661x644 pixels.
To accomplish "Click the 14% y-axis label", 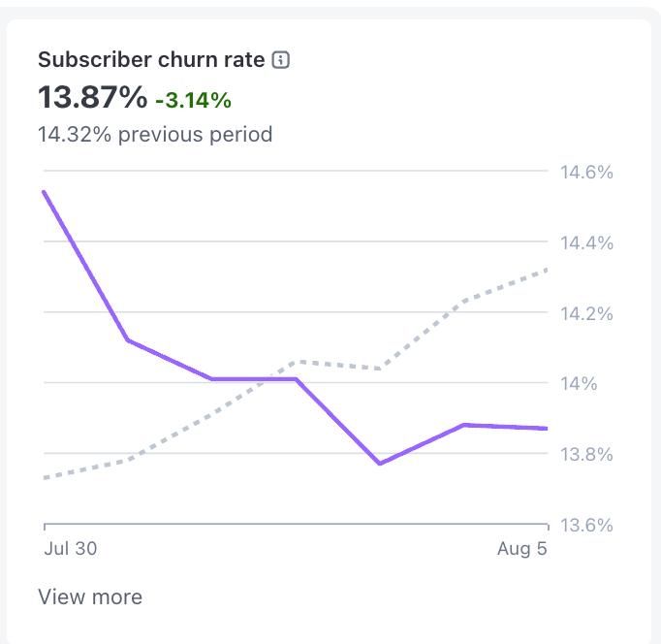I will point(577,383).
